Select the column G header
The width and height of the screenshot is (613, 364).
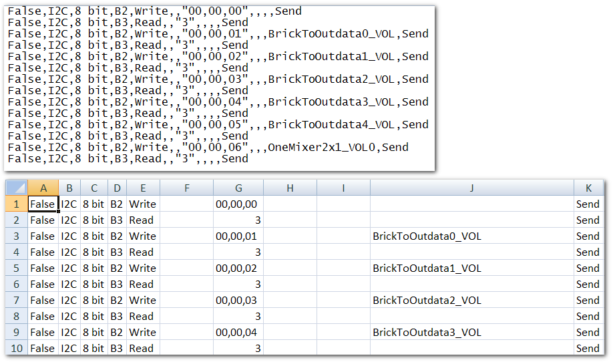click(x=238, y=188)
